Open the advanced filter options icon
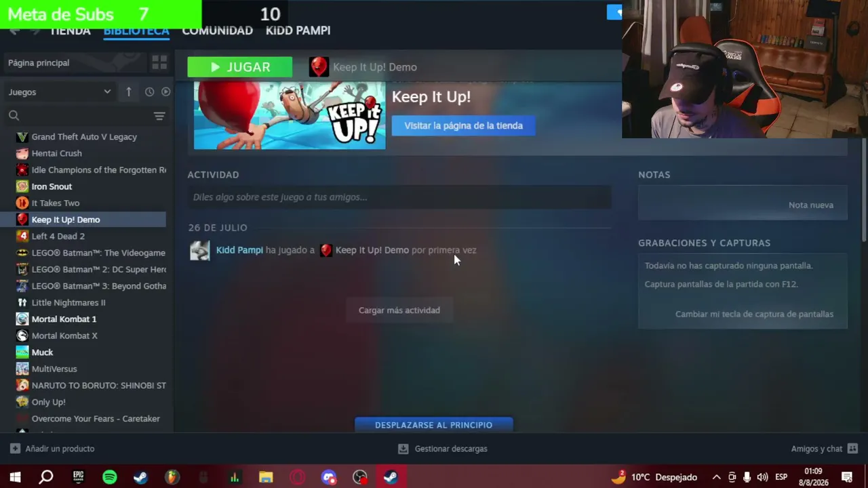 pos(159,116)
